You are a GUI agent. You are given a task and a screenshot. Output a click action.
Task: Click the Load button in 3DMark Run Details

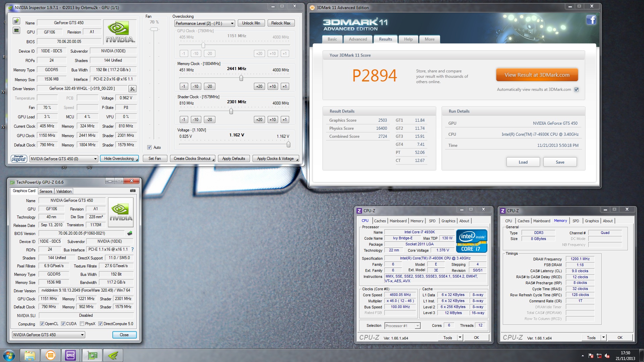523,162
